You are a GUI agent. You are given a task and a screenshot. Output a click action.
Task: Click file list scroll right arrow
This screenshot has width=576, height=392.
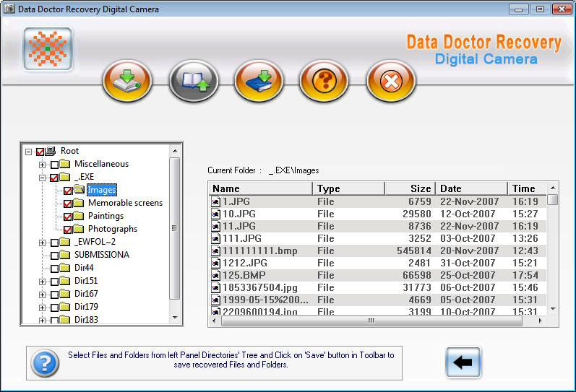coord(540,321)
